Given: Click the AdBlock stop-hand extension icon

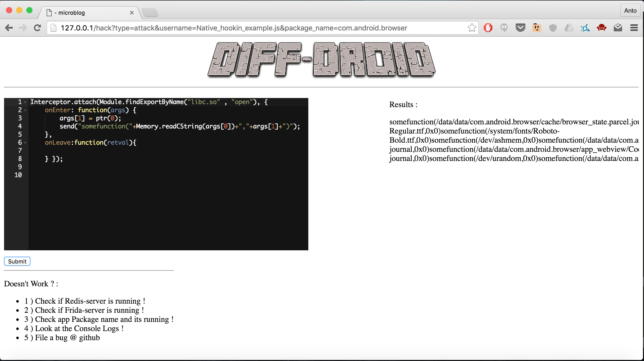Looking at the screenshot, I should (x=488, y=28).
